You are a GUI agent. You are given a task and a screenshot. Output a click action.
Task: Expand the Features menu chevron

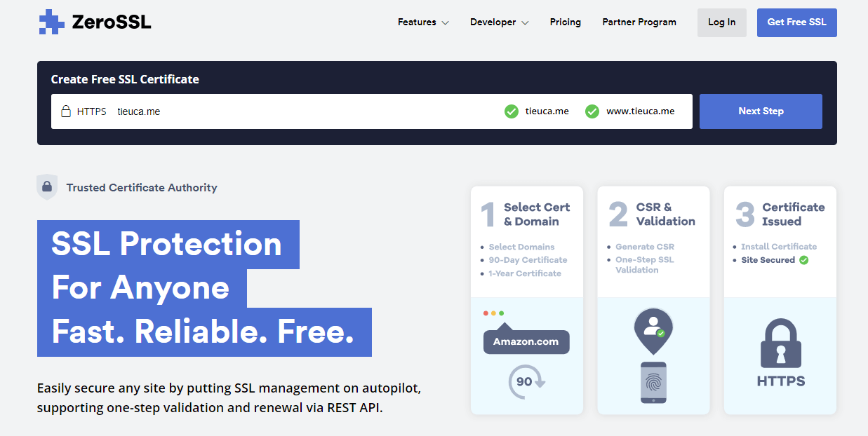tap(445, 22)
